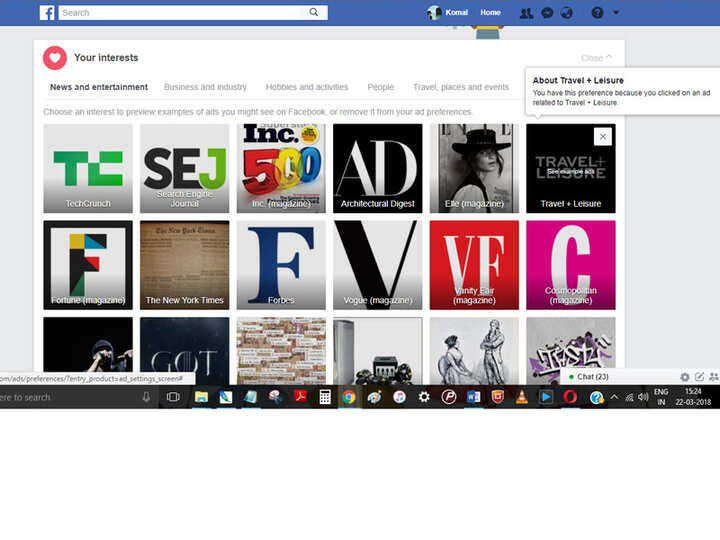Click the Task View taskbar button
Viewport: 720px width, 540px height.
coord(173,397)
